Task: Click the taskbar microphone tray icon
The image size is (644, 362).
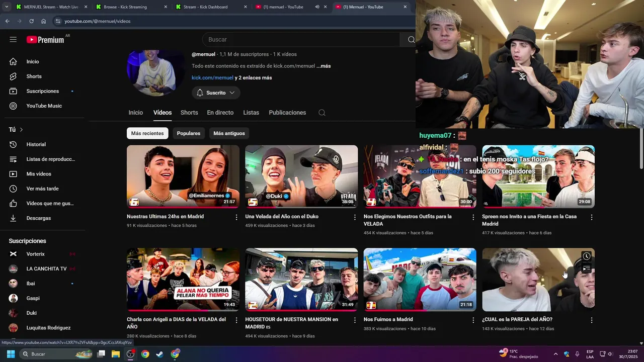Action: click(x=577, y=354)
